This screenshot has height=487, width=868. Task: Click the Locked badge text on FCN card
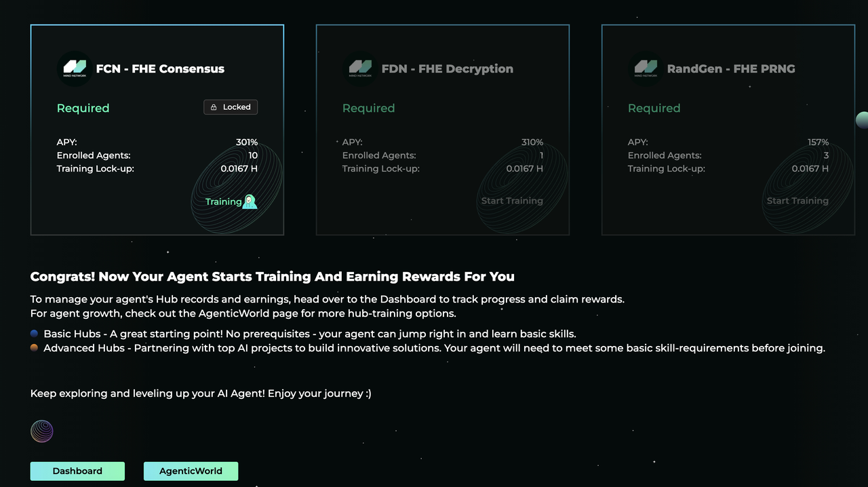pos(237,107)
